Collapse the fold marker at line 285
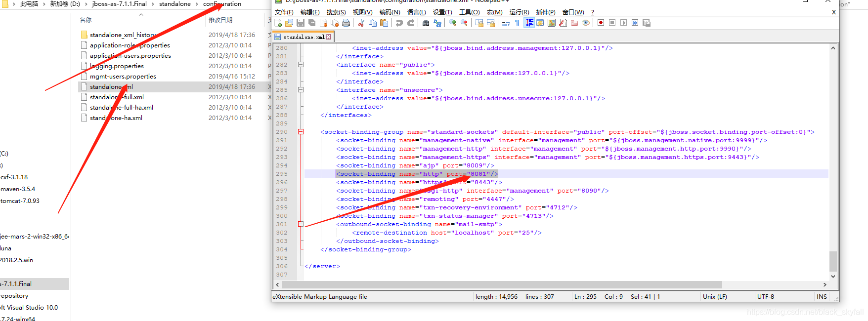 coord(301,90)
